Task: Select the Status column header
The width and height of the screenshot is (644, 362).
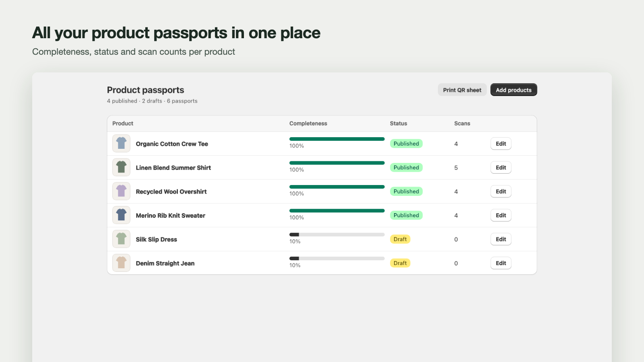Action: (398, 123)
